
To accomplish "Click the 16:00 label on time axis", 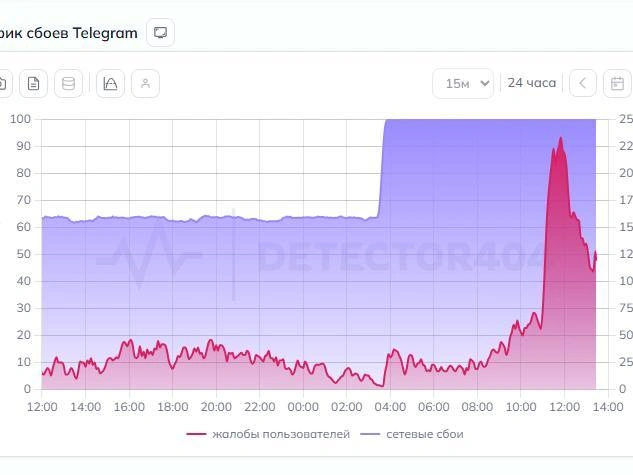I will tap(129, 407).
